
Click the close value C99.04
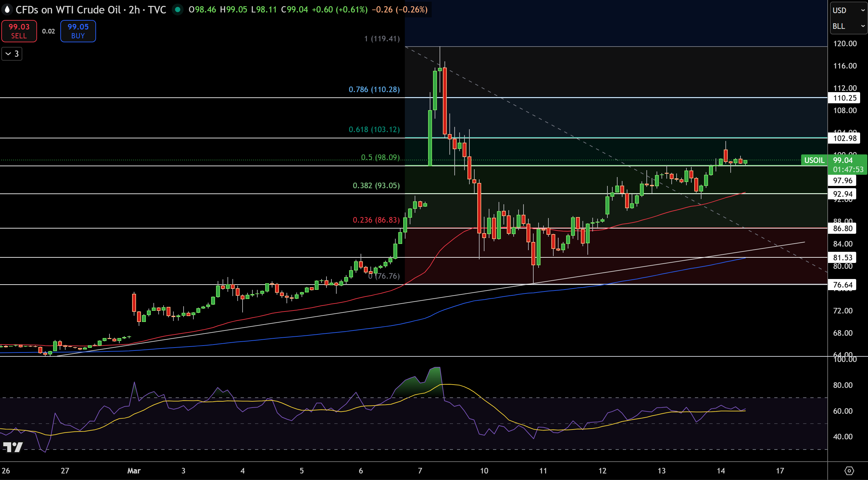[294, 10]
